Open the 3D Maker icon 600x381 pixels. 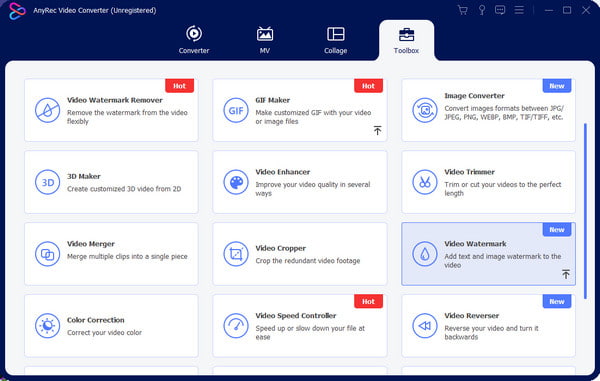47,182
